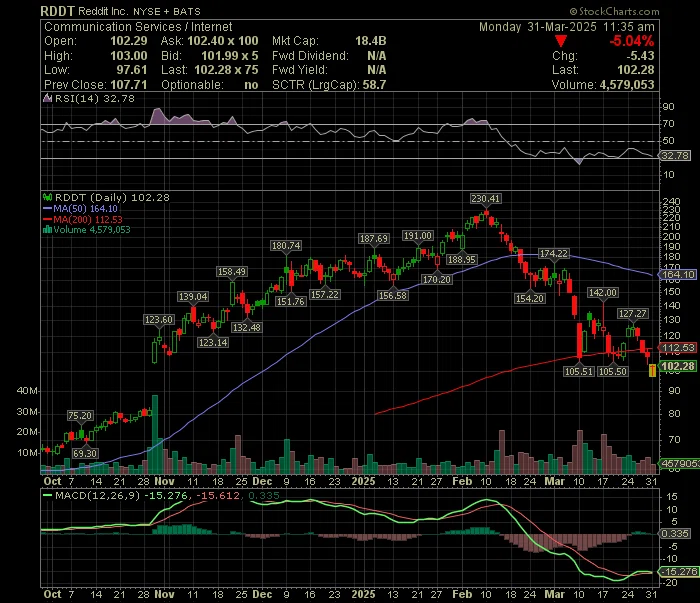Click the red down-arrow change indicator
700x603 pixels.
tap(561, 42)
